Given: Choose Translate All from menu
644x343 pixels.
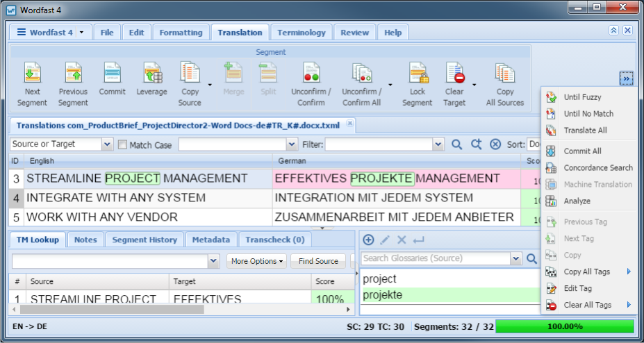Looking at the screenshot, I should (585, 131).
